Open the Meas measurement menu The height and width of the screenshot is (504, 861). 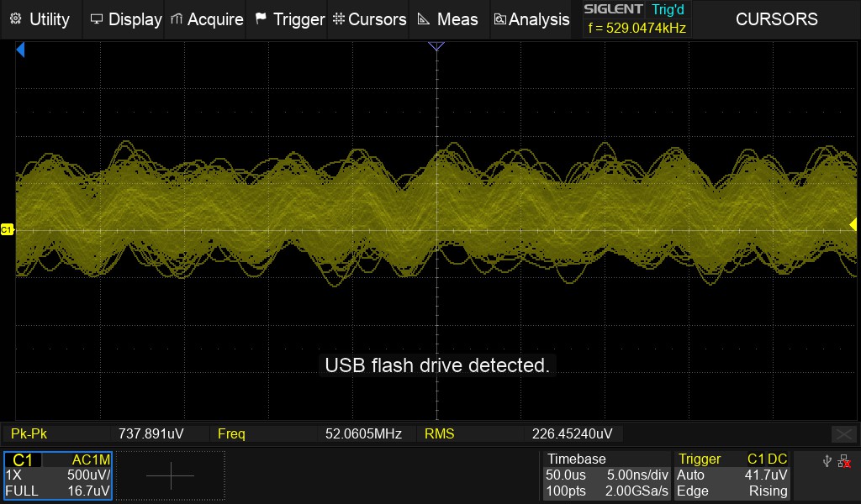[448, 19]
